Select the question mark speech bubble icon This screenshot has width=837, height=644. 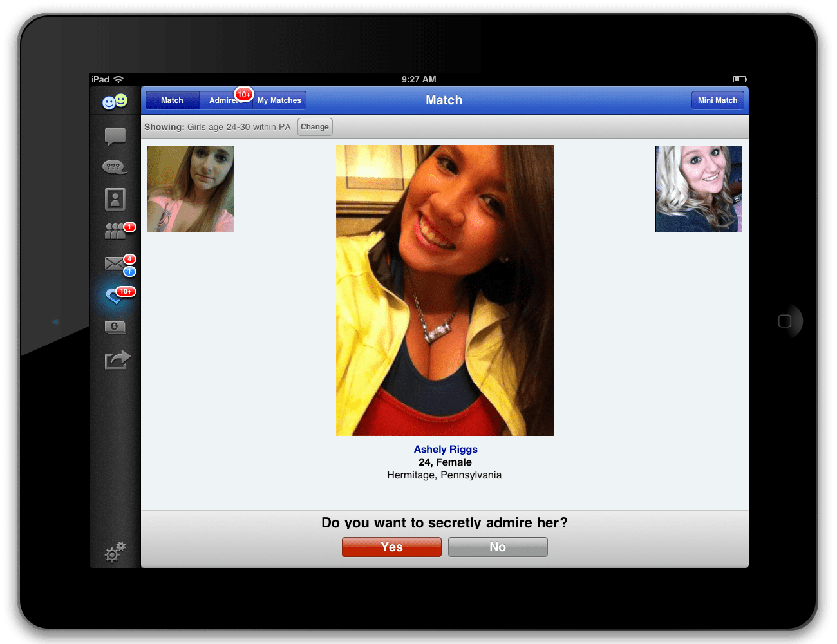coord(115,167)
